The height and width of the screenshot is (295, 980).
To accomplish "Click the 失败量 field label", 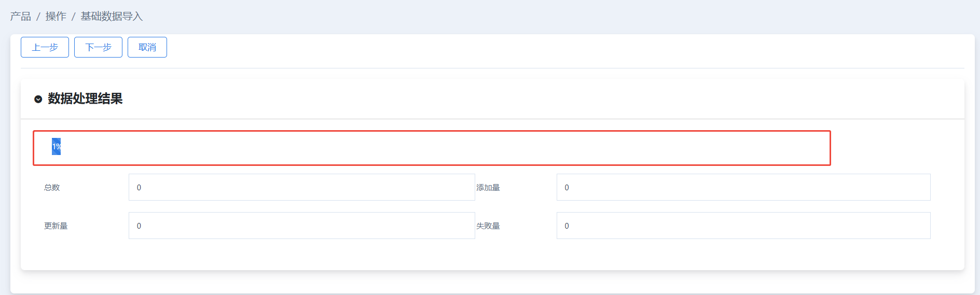I will (488, 226).
